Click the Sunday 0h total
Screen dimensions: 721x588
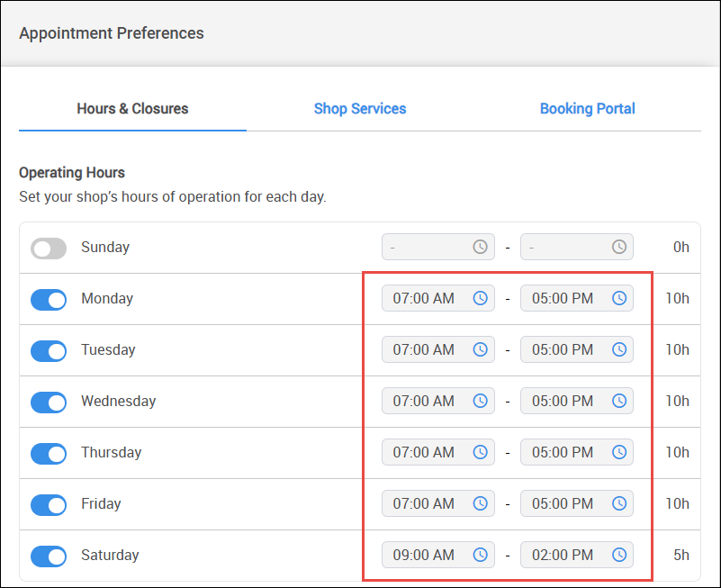coord(681,247)
